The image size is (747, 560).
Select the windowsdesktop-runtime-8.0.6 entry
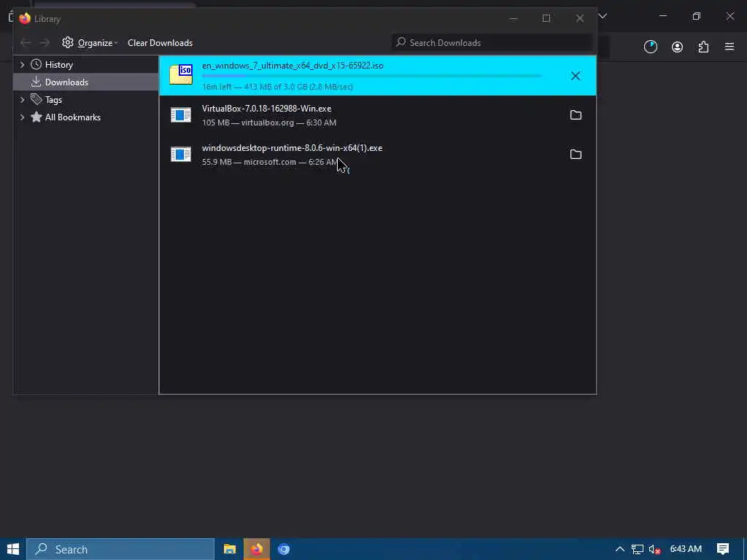[377, 155]
